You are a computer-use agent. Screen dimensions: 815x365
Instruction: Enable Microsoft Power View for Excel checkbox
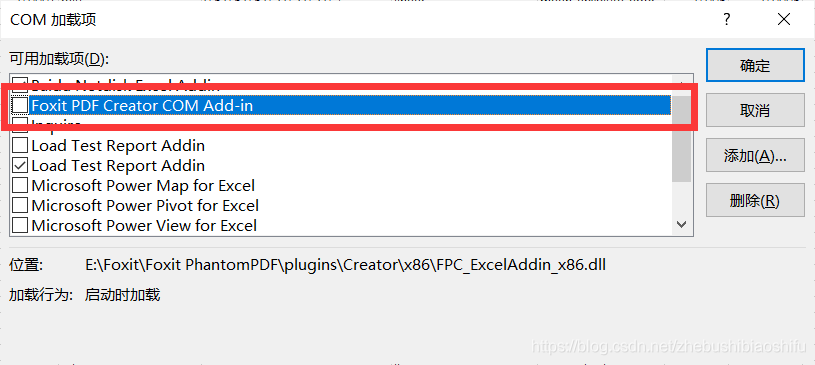point(20,226)
